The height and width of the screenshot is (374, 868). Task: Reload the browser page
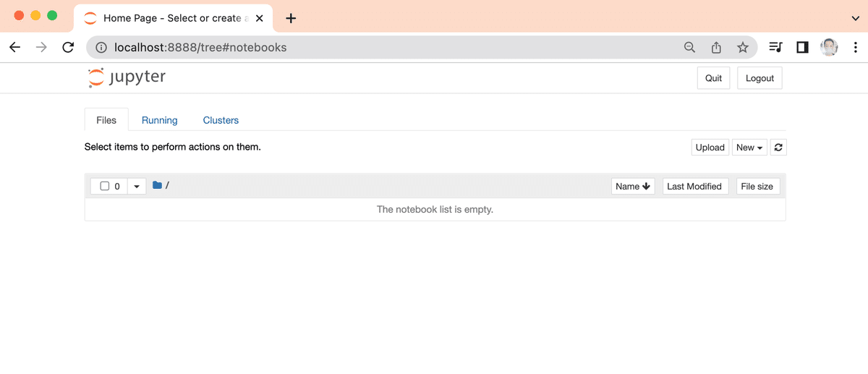click(68, 48)
